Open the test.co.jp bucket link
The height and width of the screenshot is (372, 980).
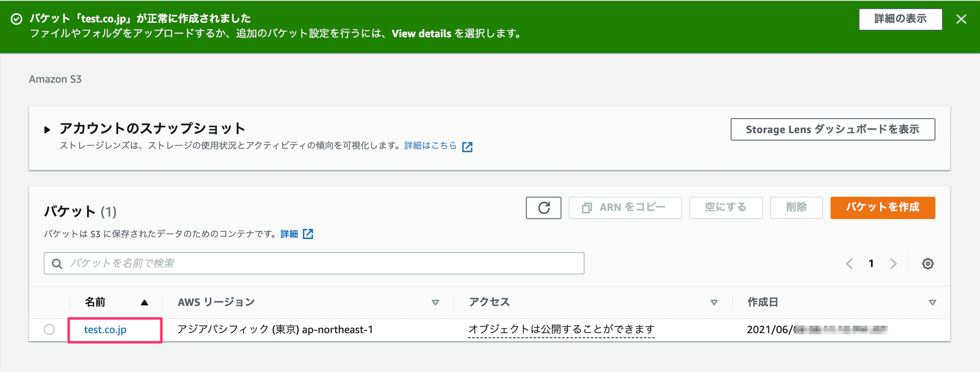(x=105, y=329)
